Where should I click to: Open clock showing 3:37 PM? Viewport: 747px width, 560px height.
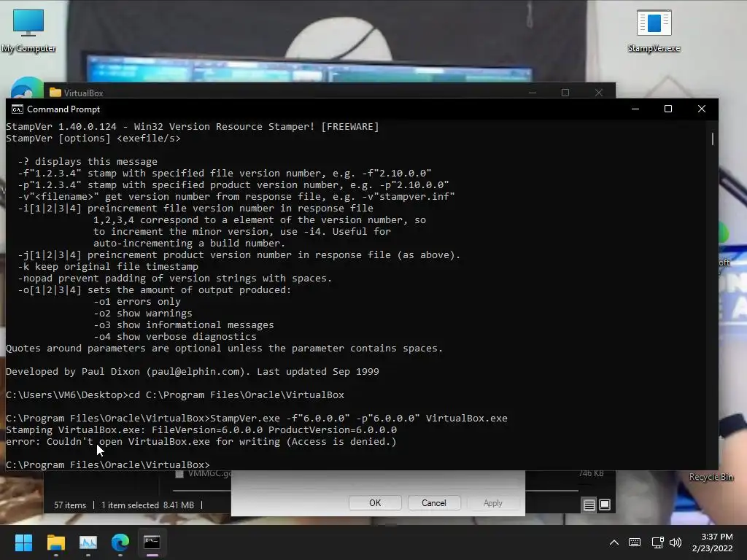point(712,542)
